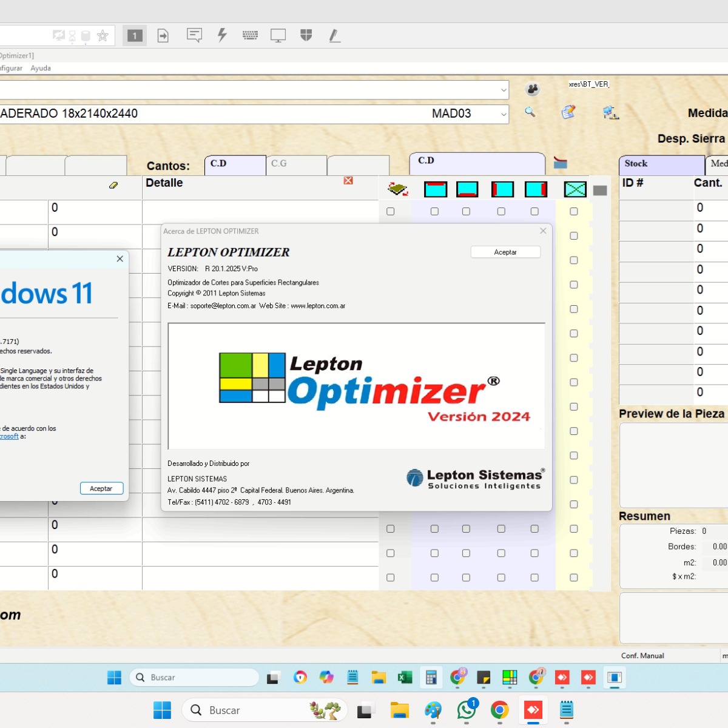Open Excel from the inner taskbar

(x=405, y=677)
